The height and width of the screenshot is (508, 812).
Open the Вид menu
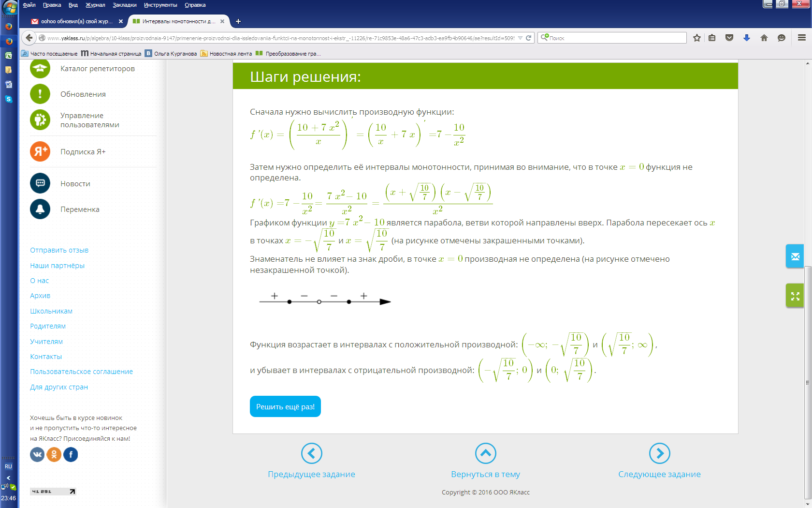tap(73, 5)
